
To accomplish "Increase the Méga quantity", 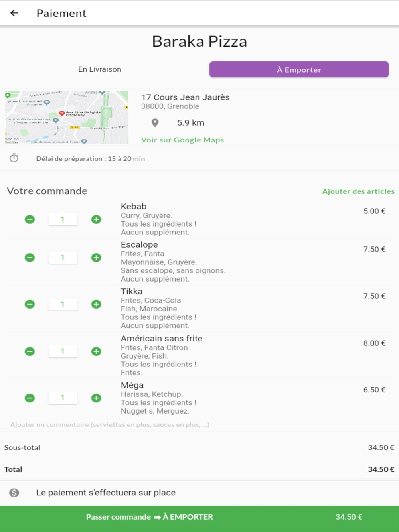I will [x=96, y=398].
